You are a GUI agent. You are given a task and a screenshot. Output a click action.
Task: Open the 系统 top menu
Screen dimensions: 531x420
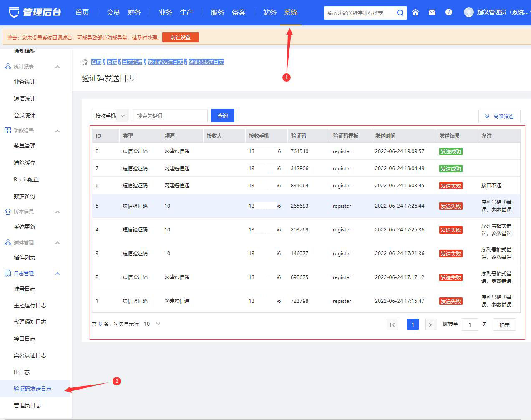(x=291, y=13)
